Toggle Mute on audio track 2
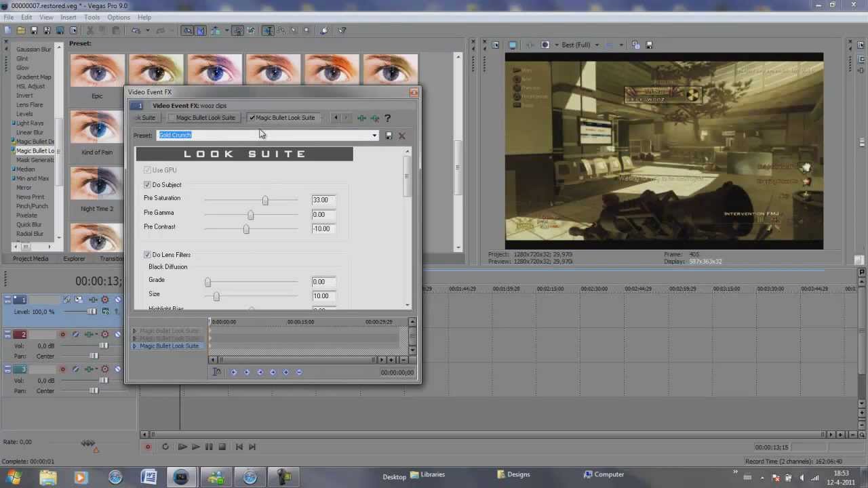 tap(117, 334)
